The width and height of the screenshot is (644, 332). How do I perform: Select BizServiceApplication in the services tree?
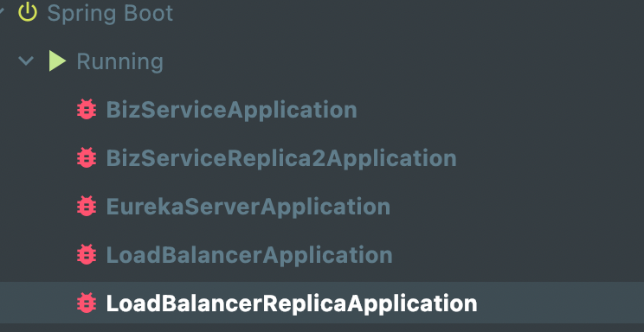(232, 110)
